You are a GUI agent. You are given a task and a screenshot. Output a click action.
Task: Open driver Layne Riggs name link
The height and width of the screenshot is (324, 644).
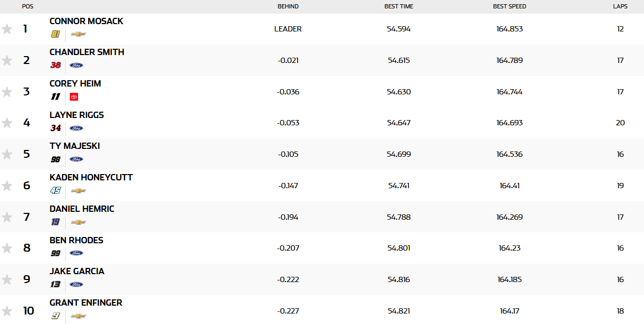[x=77, y=115]
